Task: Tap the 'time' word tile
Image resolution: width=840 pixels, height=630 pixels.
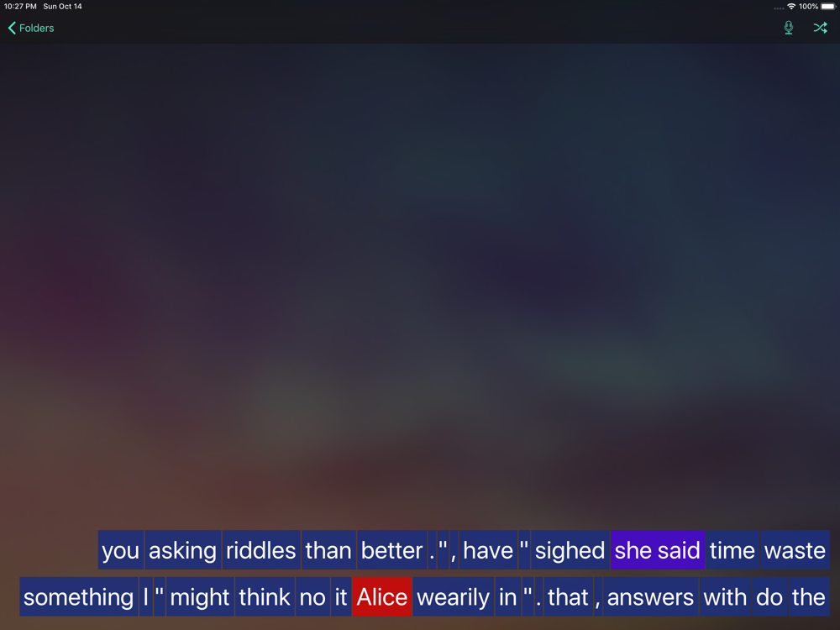Action: [732, 550]
